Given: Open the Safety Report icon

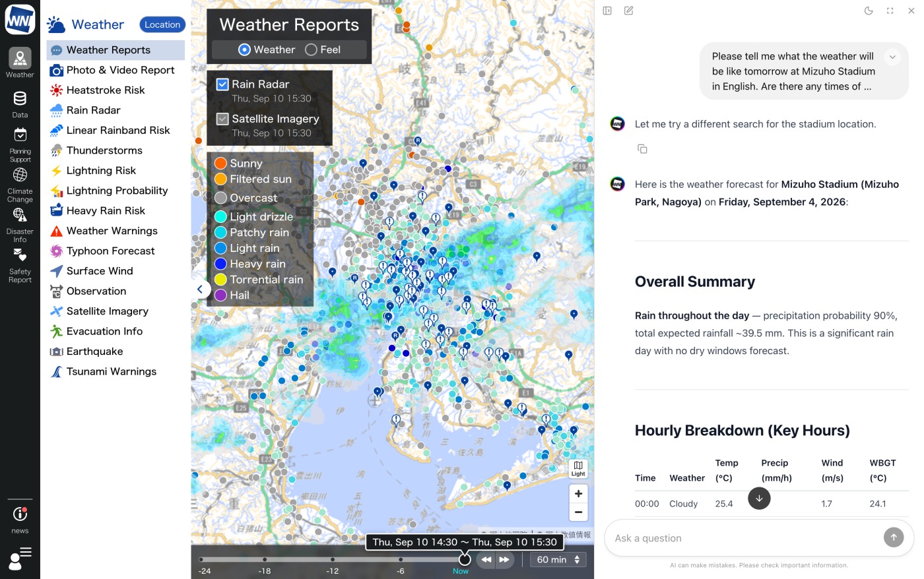Looking at the screenshot, I should [x=20, y=266].
